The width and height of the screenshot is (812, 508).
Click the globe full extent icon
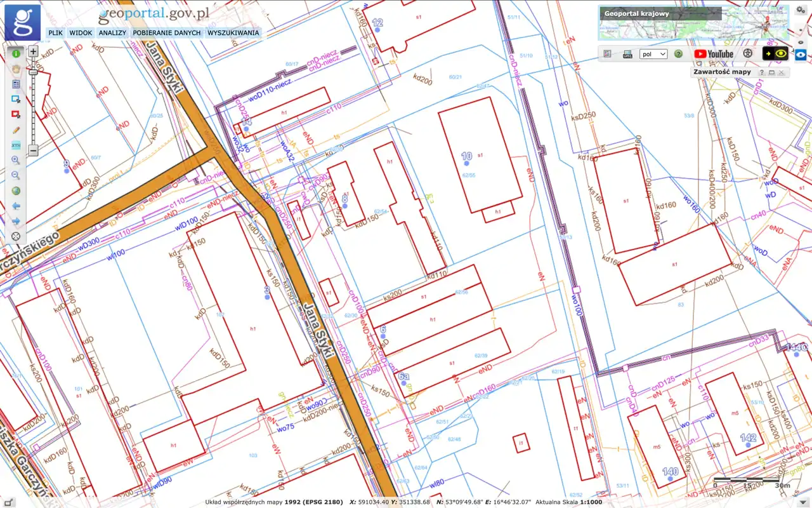click(x=16, y=190)
